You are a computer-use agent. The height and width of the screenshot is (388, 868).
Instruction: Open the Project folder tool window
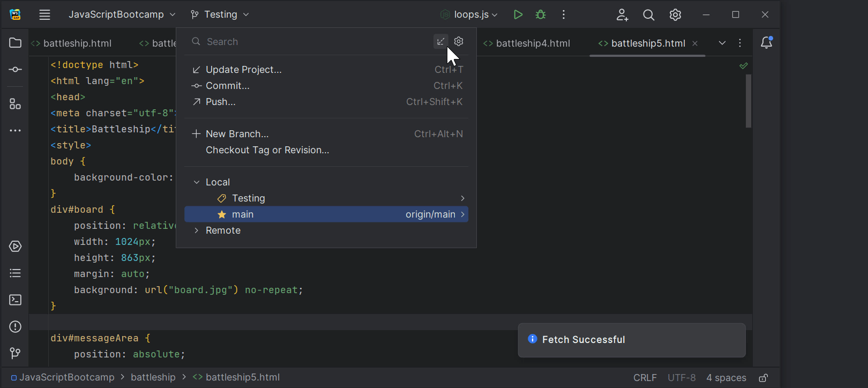coord(15,43)
